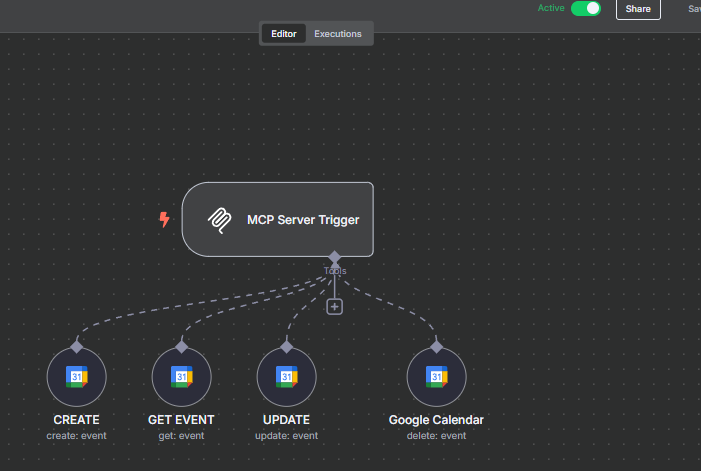Image resolution: width=701 pixels, height=471 pixels.
Task: Click the Share button
Action: (638, 9)
